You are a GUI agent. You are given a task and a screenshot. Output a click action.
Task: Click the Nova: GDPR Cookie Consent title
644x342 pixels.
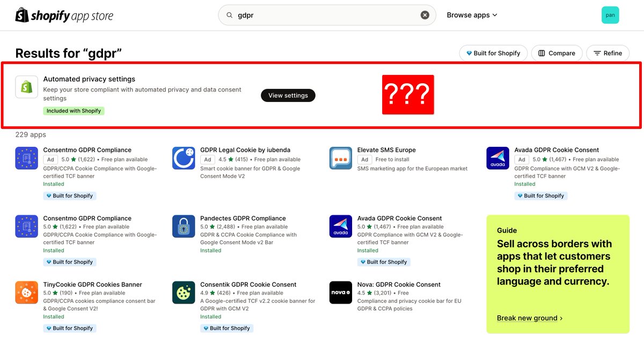(x=399, y=285)
